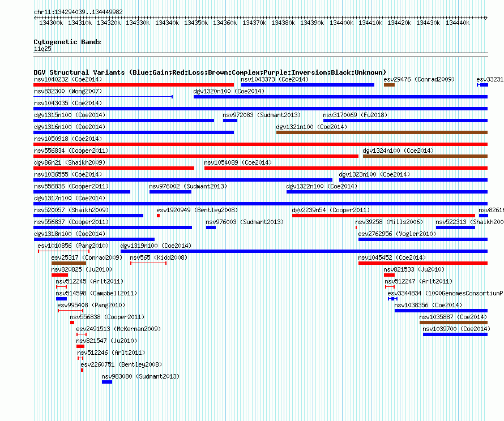Select the dgv86n21 (Shaikh2009) label
This screenshot has height=421, width=504.
pyautogui.click(x=70, y=162)
